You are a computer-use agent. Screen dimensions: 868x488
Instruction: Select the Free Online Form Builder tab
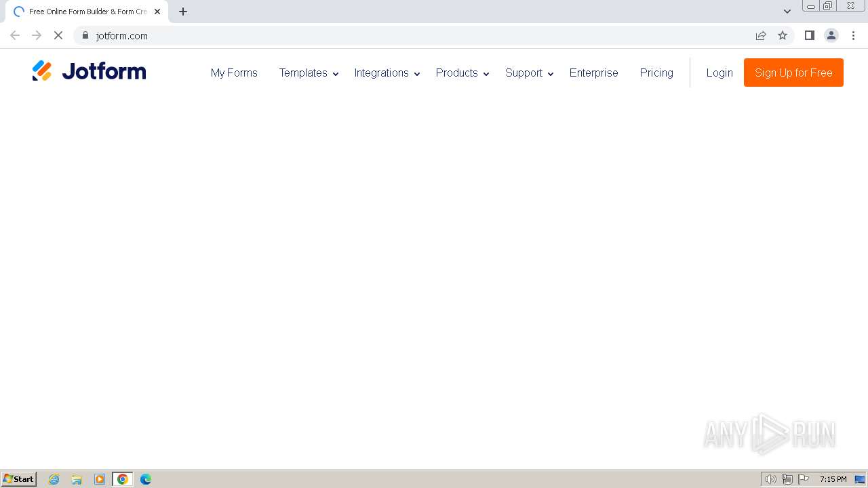(87, 12)
